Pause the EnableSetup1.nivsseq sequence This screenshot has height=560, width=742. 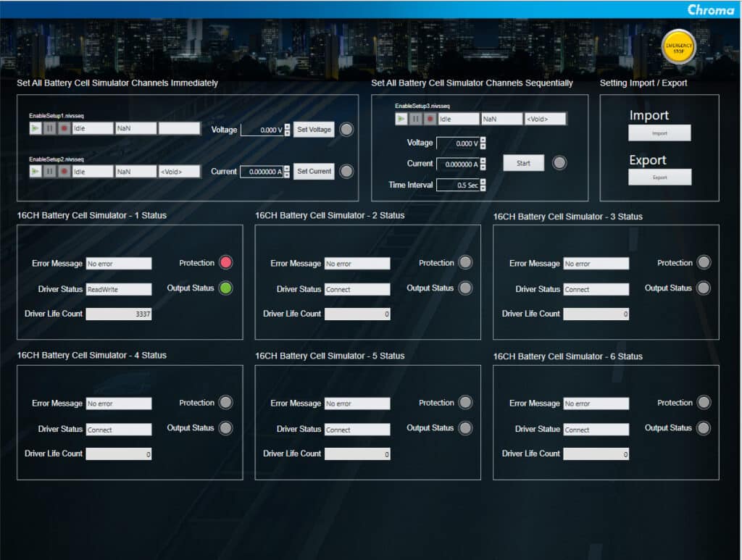click(51, 128)
